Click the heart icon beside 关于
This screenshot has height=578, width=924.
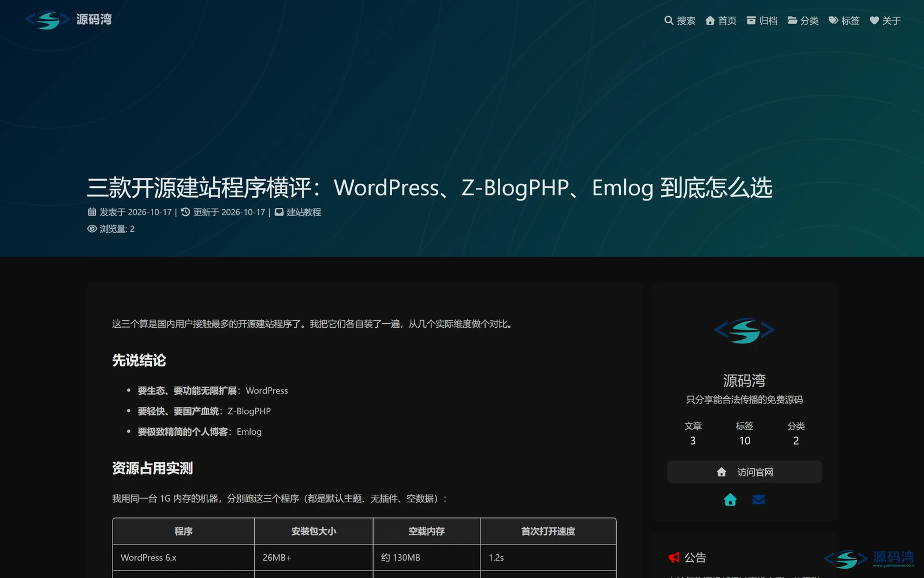point(874,20)
